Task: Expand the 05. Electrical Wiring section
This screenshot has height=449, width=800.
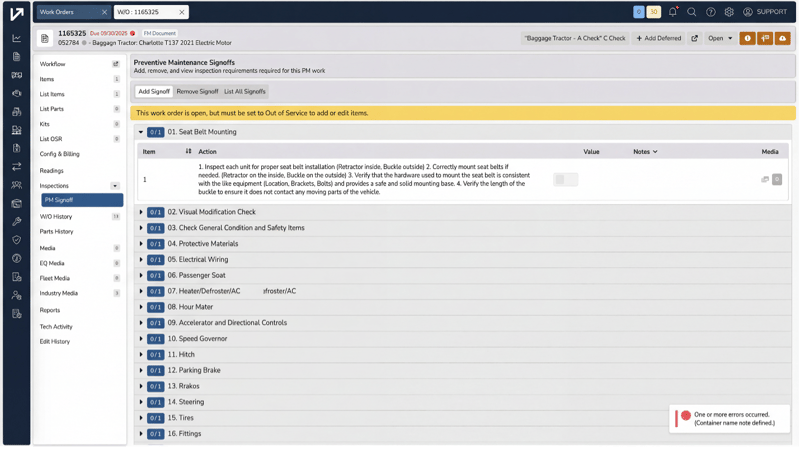Action: point(141,260)
